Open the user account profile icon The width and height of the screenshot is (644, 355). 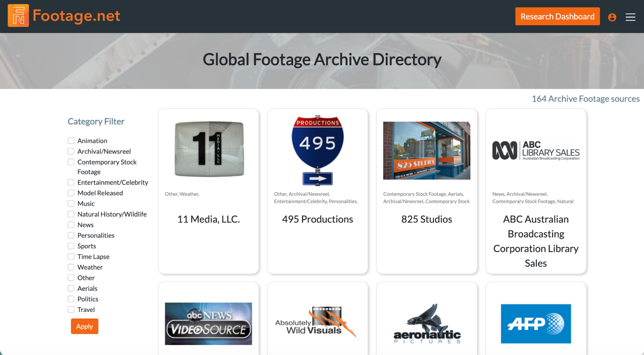612,17
